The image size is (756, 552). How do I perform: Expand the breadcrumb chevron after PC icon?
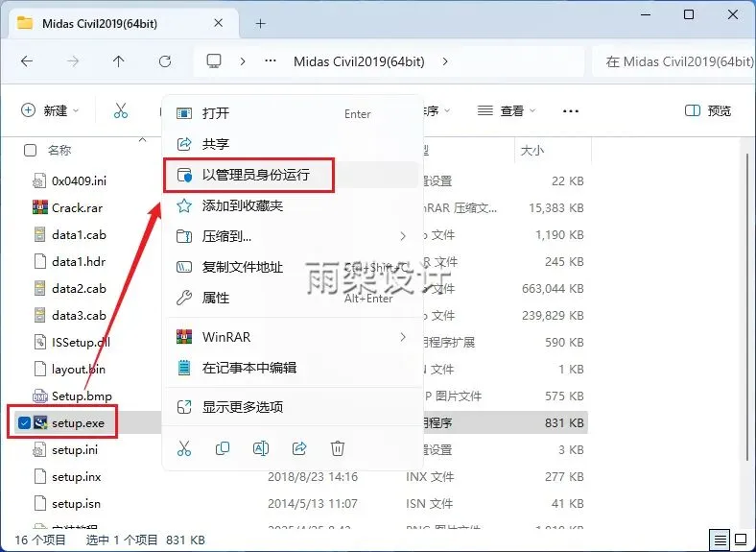coord(243,61)
